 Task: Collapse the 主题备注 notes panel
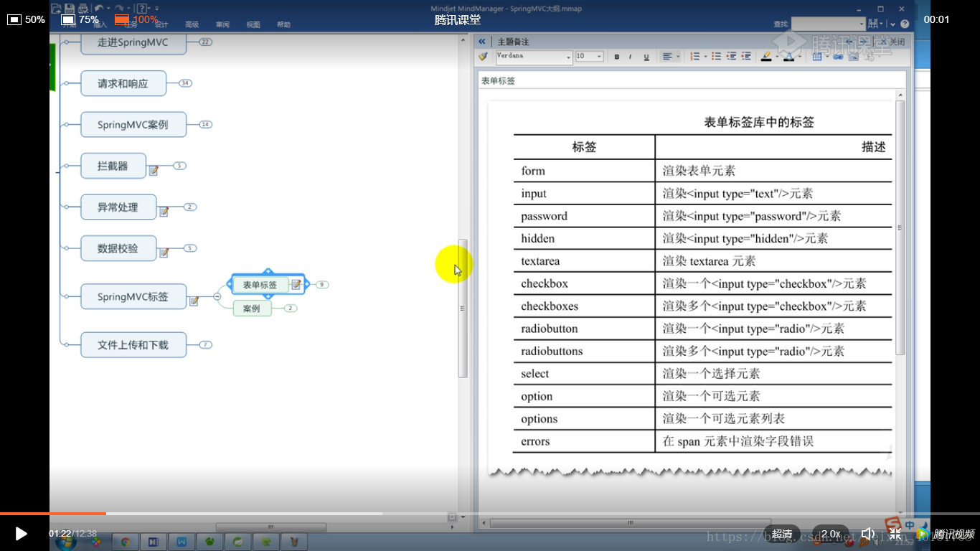[482, 42]
